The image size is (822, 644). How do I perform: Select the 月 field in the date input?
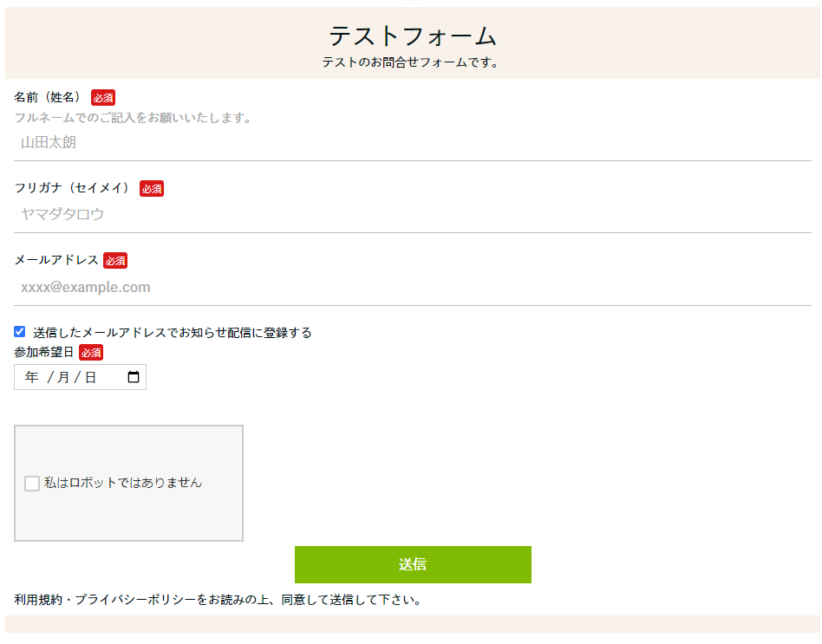click(x=63, y=377)
